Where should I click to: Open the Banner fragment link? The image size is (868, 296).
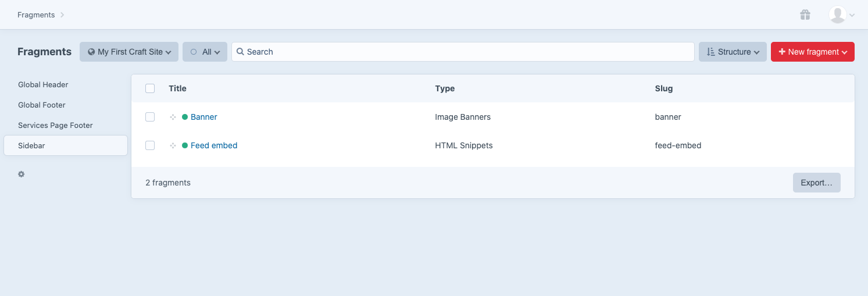coord(203,117)
